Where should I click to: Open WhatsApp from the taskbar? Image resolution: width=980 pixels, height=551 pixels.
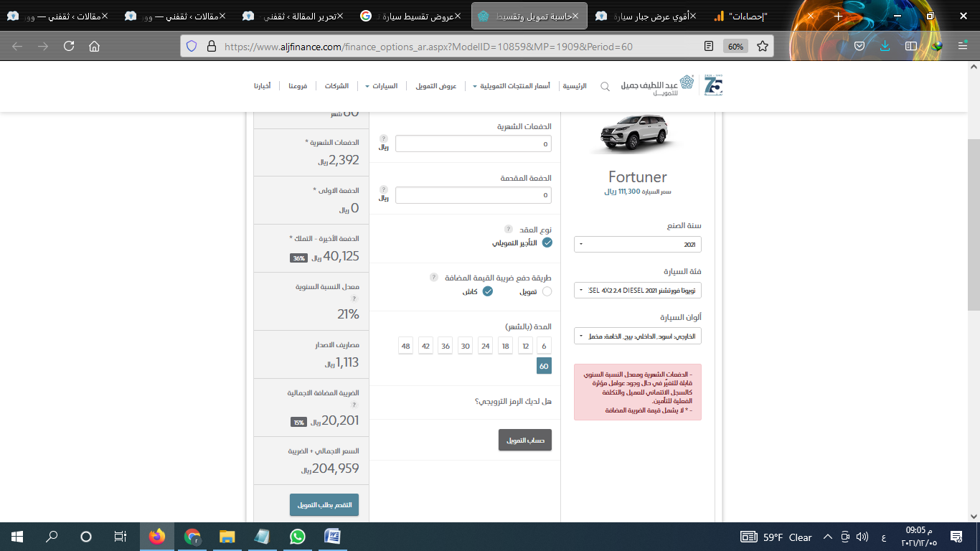[x=297, y=537]
